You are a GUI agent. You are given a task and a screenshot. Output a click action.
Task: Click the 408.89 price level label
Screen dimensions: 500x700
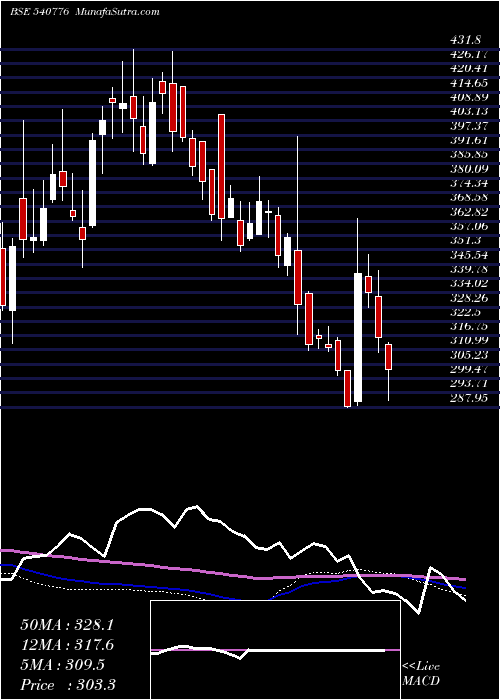click(469, 97)
